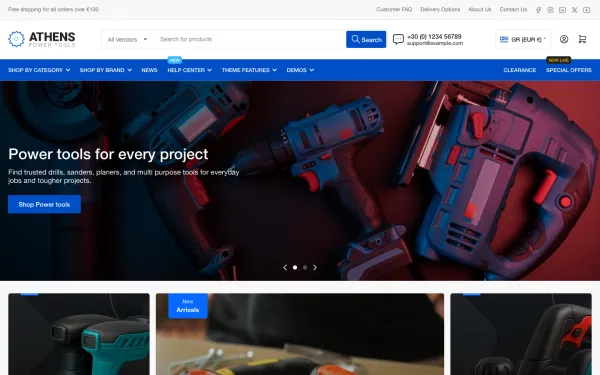
Task: Click the ATHENS wordmark text
Action: pos(52,37)
